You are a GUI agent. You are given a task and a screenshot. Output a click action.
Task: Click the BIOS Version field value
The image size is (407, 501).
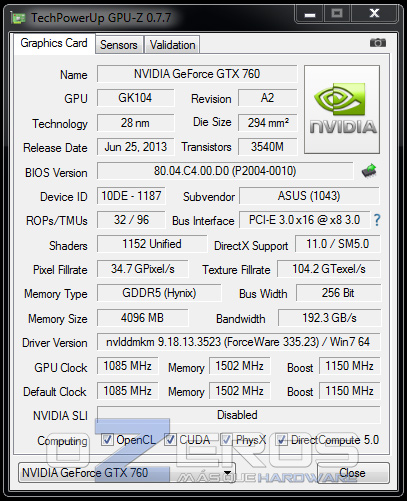pyautogui.click(x=225, y=171)
